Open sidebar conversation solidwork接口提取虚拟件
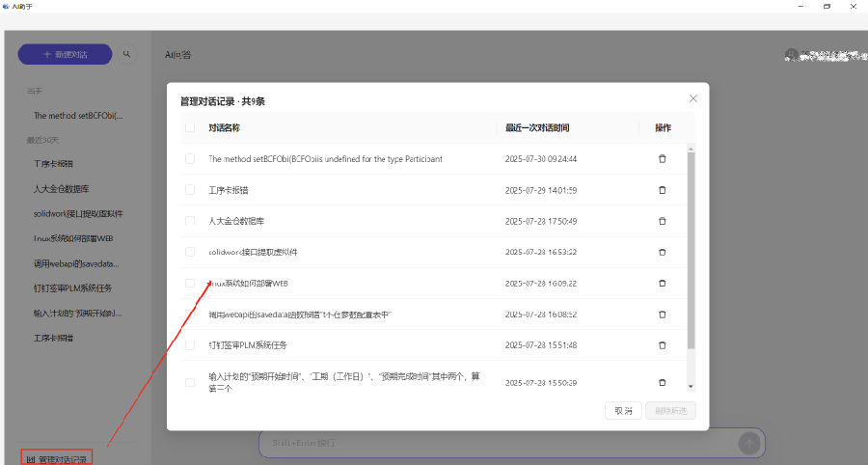The height and width of the screenshot is (465, 868). pyautogui.click(x=78, y=213)
